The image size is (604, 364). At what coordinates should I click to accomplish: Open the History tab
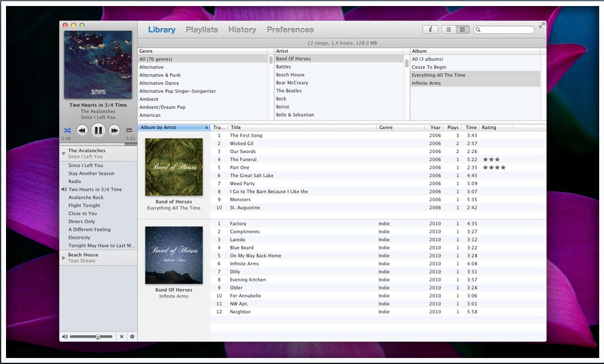tap(242, 30)
